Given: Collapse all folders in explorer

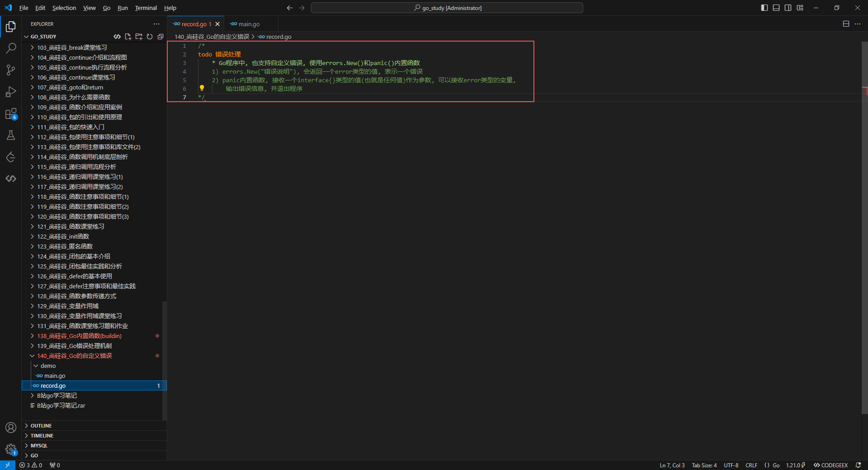Looking at the screenshot, I should click(160, 37).
